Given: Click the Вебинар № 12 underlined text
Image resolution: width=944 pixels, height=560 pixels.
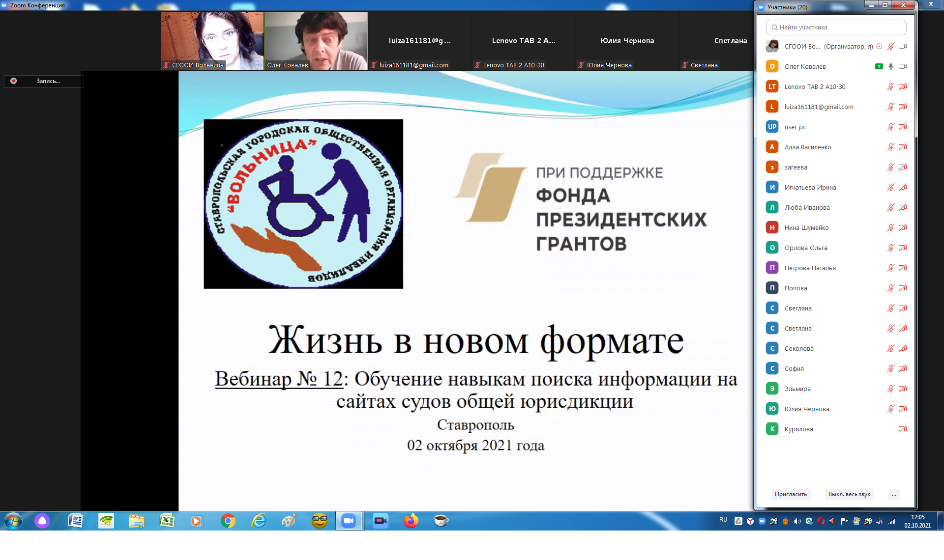Looking at the screenshot, I should [x=279, y=379].
